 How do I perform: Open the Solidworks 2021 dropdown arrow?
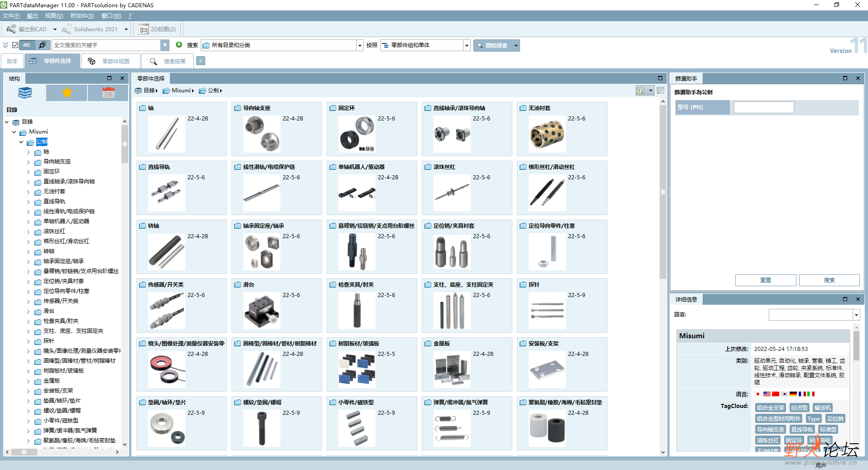coord(126,29)
